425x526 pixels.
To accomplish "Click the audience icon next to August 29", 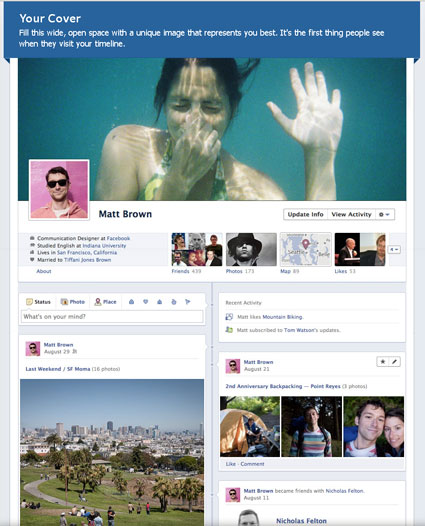I will coord(75,352).
